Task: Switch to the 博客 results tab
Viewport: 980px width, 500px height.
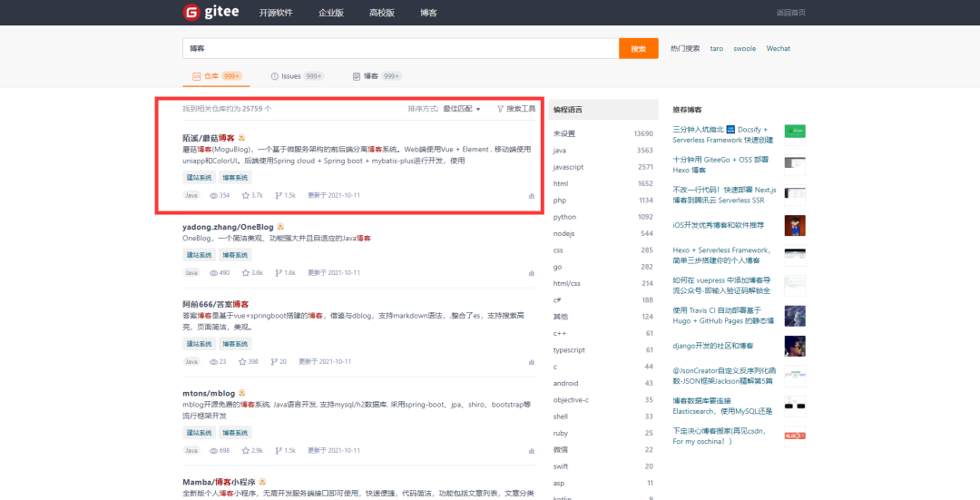Action: (x=377, y=76)
